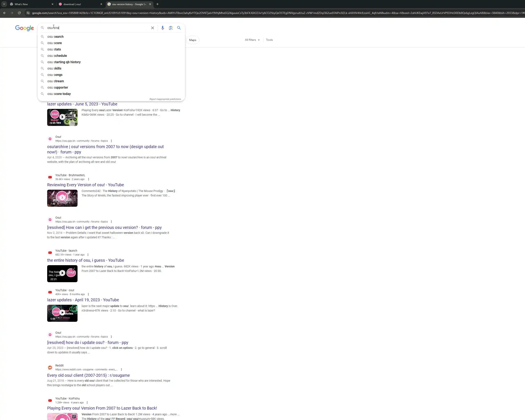The image size is (525, 420).
Task: Go back using browser back arrow
Action: (x=5, y=13)
